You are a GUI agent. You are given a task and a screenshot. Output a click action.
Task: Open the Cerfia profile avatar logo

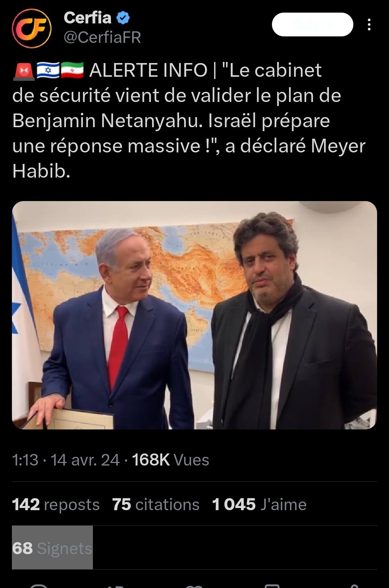pyautogui.click(x=32, y=28)
